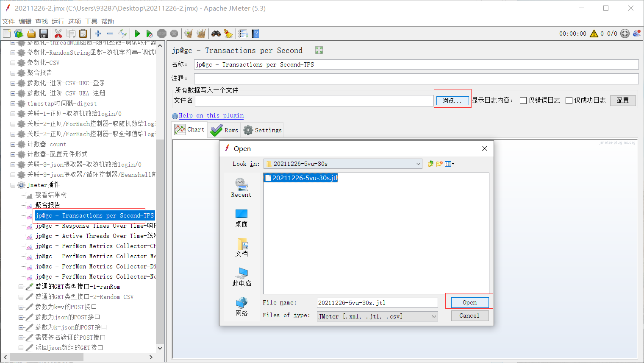Save the test plan with floppy icon
This screenshot has width=644, height=363.
coord(43,34)
